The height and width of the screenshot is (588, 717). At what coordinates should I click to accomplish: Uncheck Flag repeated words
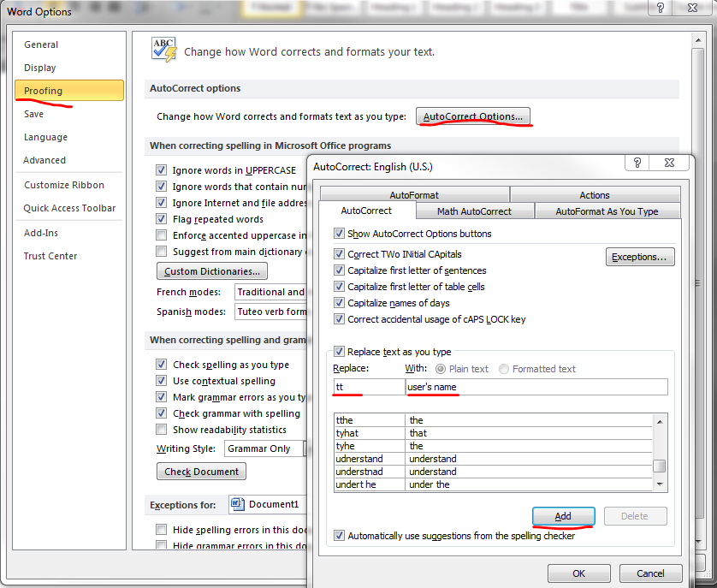pos(161,219)
